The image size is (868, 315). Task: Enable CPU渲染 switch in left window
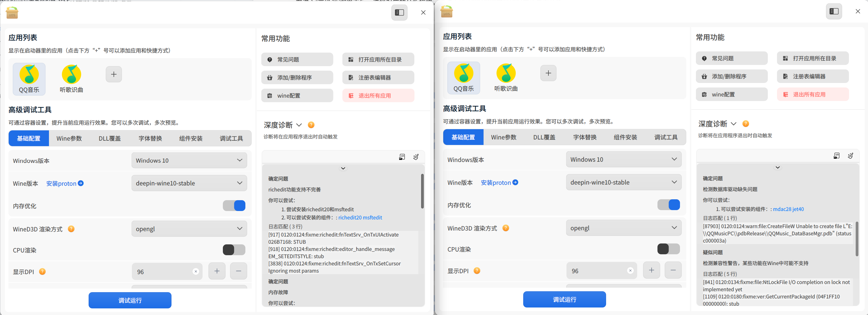[x=234, y=250]
